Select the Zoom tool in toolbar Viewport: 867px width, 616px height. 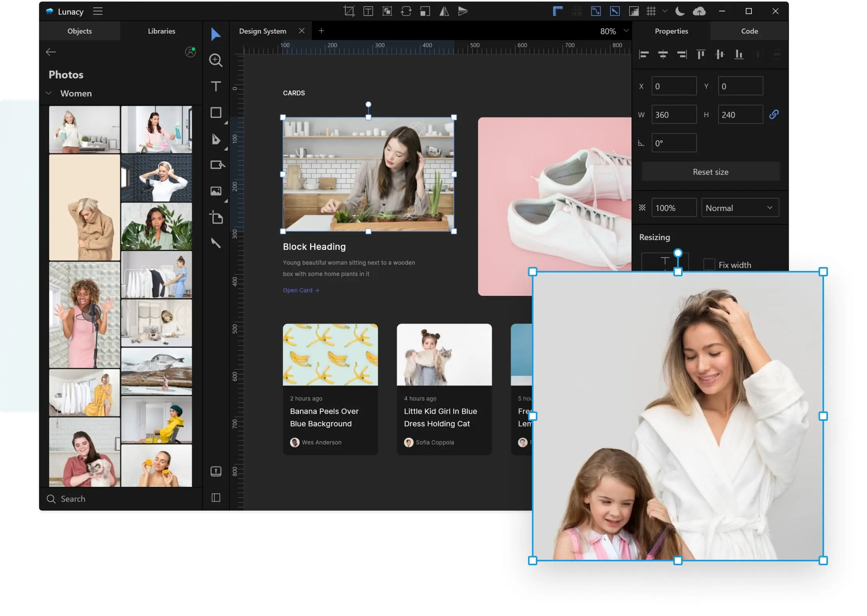216,60
